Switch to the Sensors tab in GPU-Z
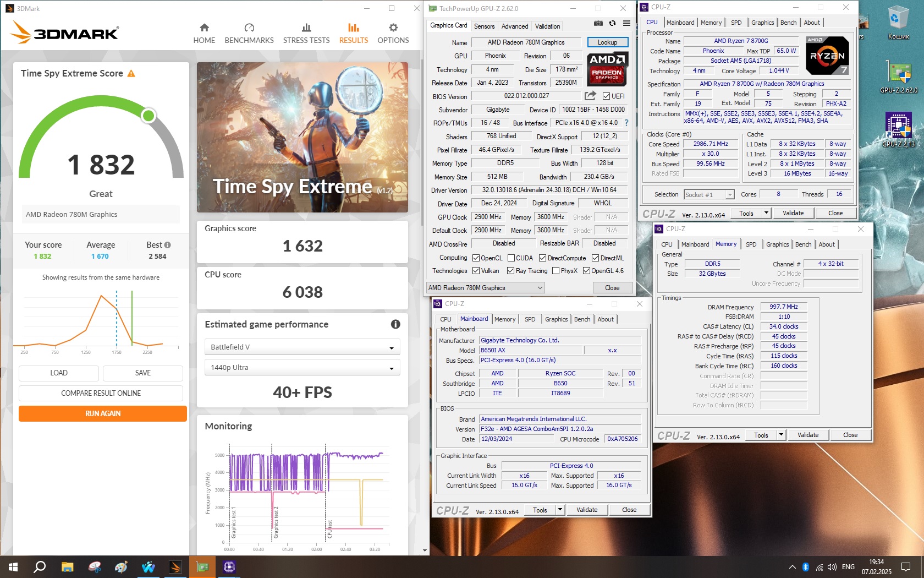The image size is (924, 578). pos(484,26)
